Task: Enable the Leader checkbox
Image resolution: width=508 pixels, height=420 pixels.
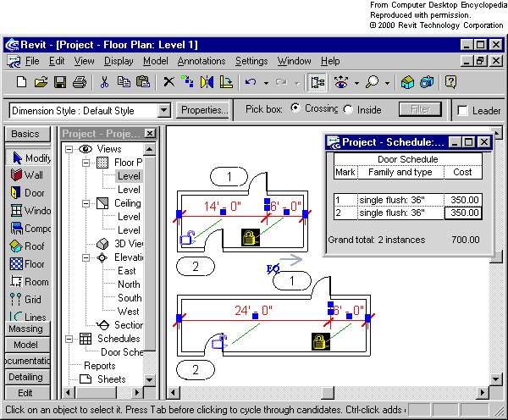Action: (x=462, y=111)
